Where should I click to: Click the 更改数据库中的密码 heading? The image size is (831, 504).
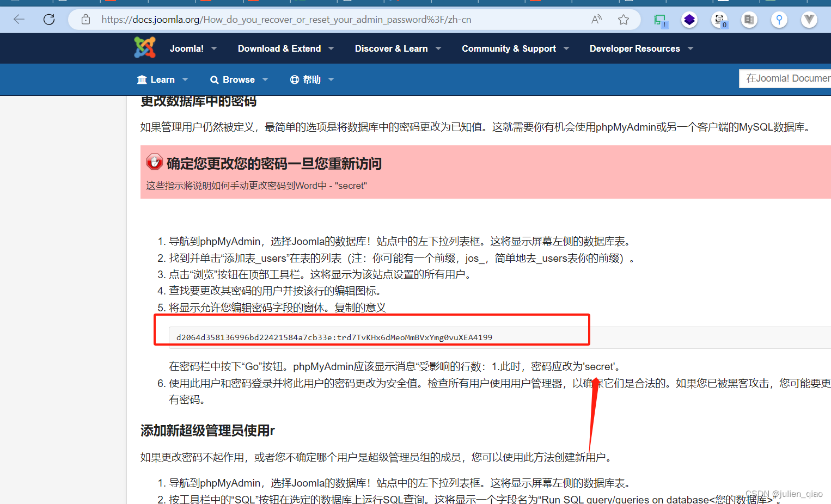198,101
